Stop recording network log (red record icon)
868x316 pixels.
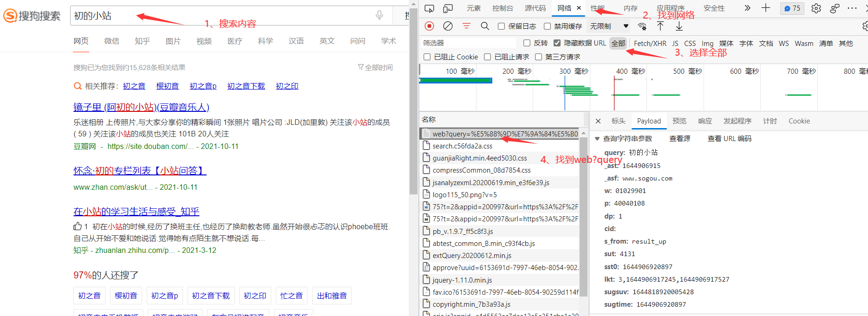coord(430,26)
